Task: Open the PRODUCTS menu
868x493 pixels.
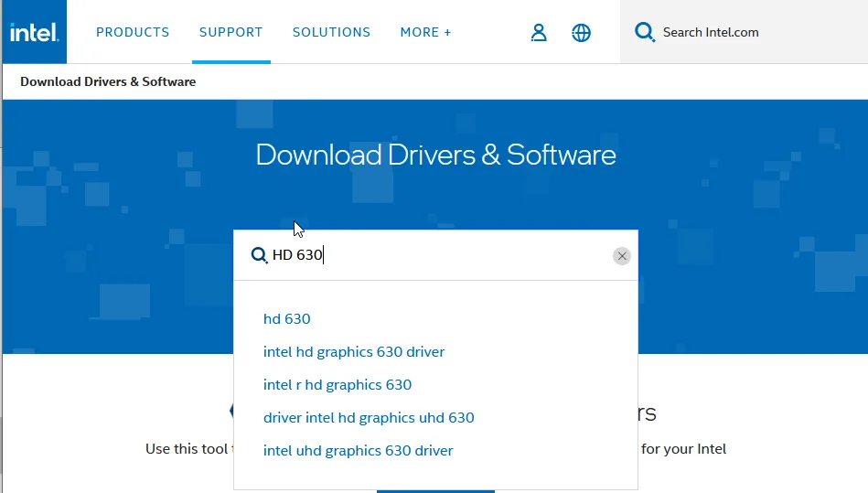Action: [x=133, y=32]
